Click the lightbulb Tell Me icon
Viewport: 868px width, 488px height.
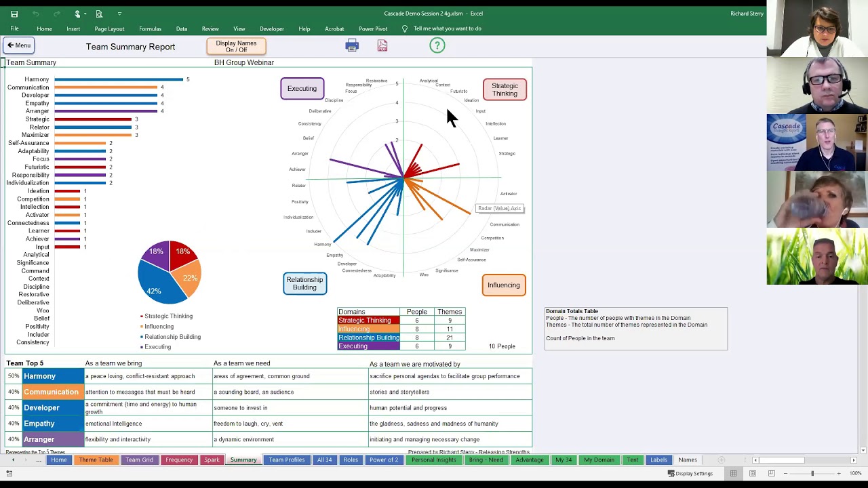(405, 28)
